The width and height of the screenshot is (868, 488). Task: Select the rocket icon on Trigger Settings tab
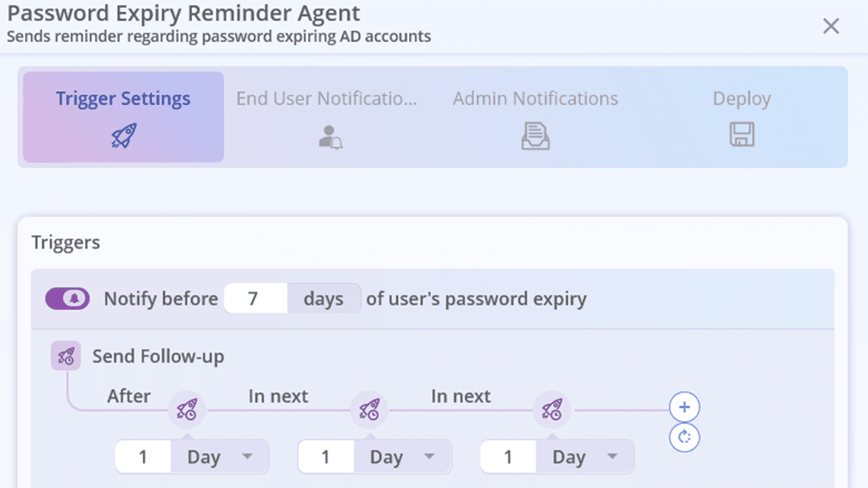pyautogui.click(x=123, y=134)
